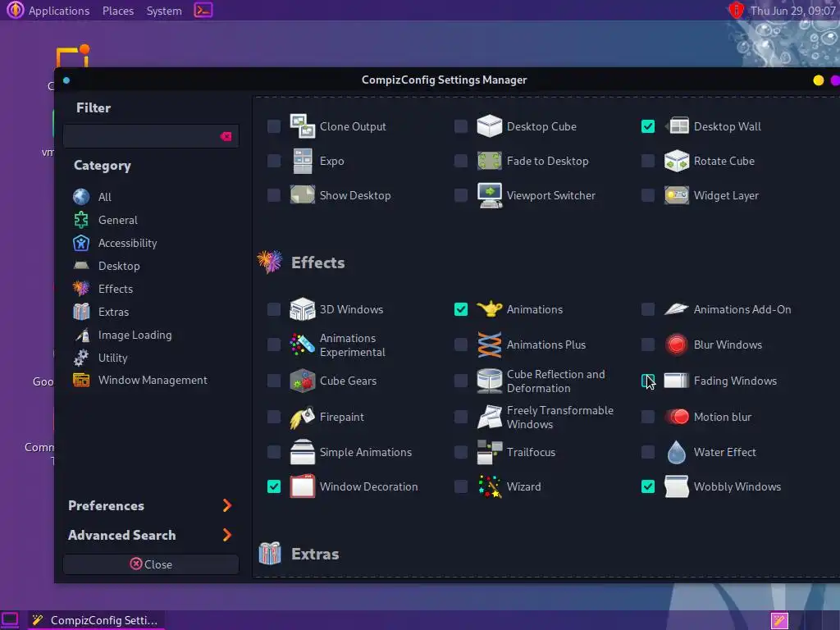Open the Trailfocus plugin icon
Image resolution: width=840 pixels, height=630 pixels.
[x=489, y=452]
